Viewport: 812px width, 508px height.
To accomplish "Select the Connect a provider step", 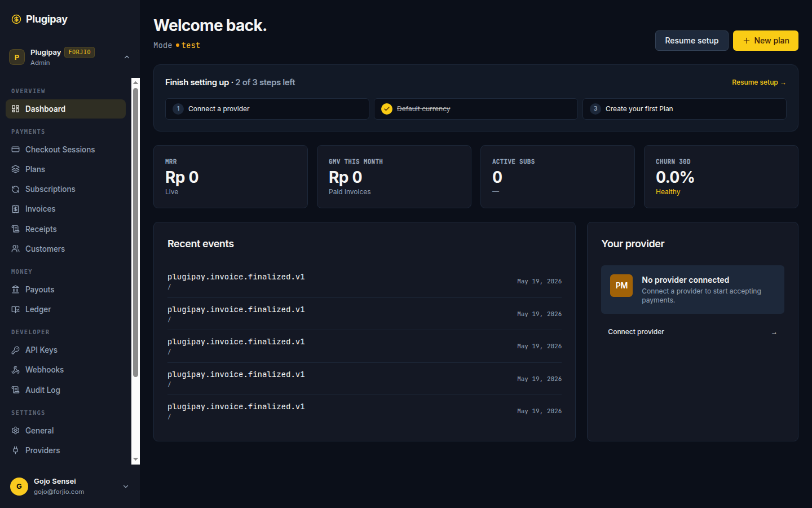I will tap(267, 109).
